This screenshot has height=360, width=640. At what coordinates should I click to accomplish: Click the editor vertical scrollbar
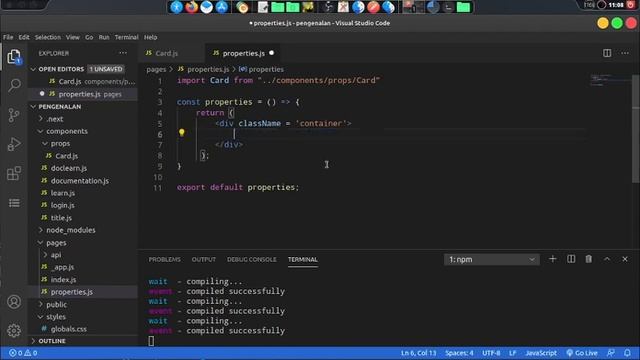point(636,129)
